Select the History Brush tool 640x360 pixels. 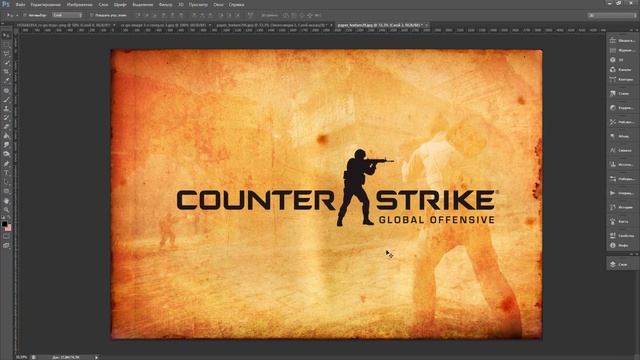(6, 118)
